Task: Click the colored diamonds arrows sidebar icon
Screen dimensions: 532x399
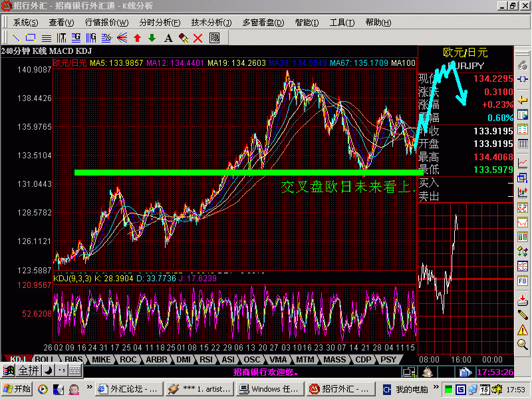Action: (523, 251)
